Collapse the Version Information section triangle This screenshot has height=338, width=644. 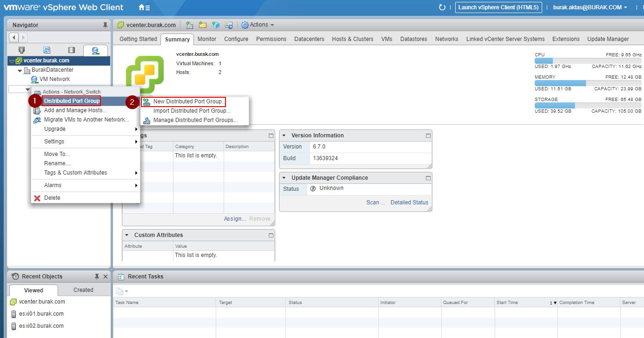284,135
